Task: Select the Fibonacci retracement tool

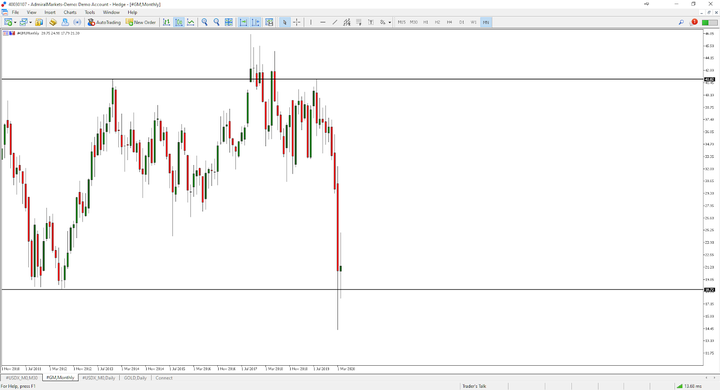Action: [359, 22]
